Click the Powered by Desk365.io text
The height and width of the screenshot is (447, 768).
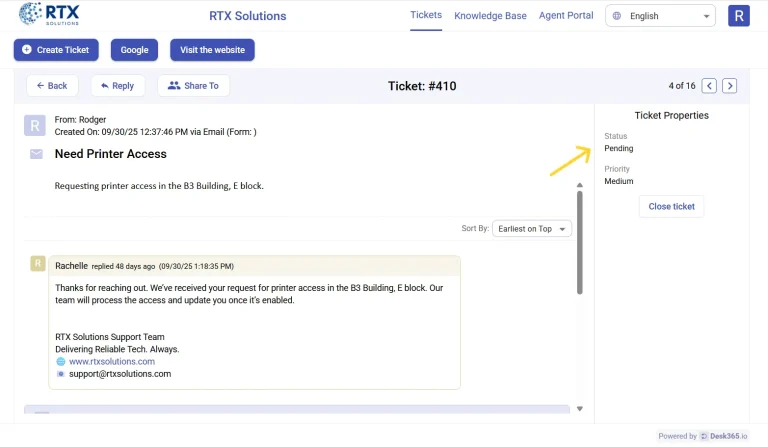[703, 436]
